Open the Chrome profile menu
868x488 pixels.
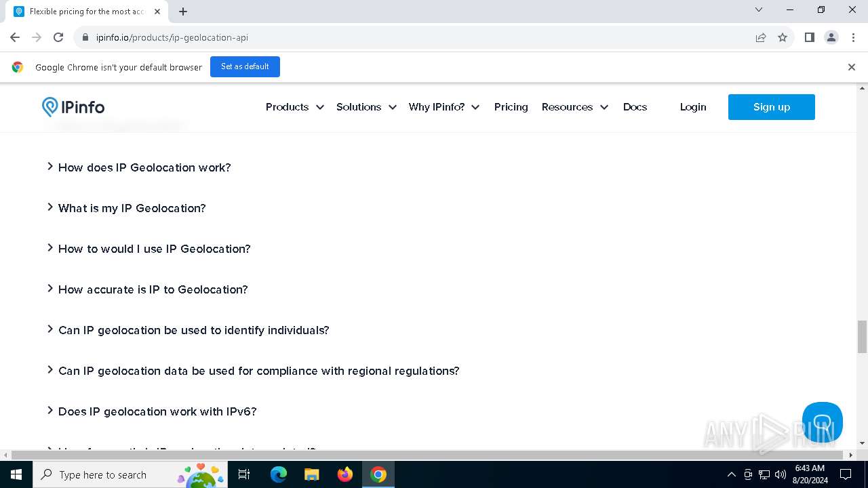(x=831, y=37)
